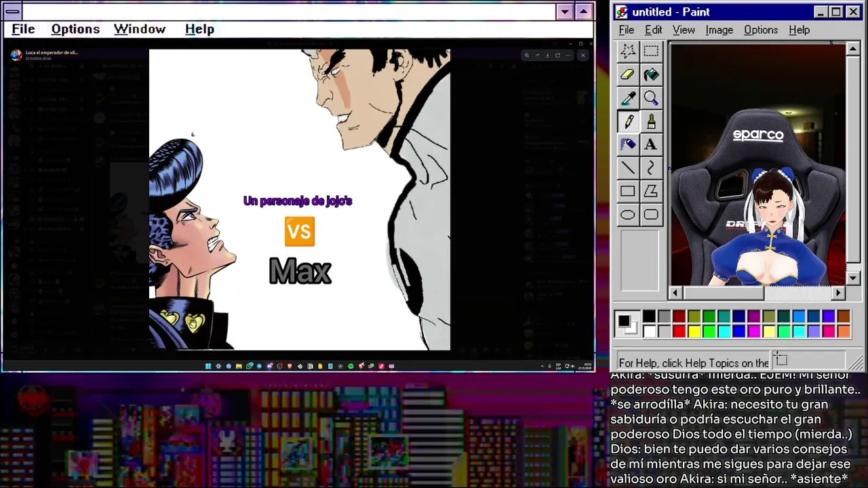868x488 pixels.
Task: Click the Windows Start button in taskbar
Action: tap(208, 366)
